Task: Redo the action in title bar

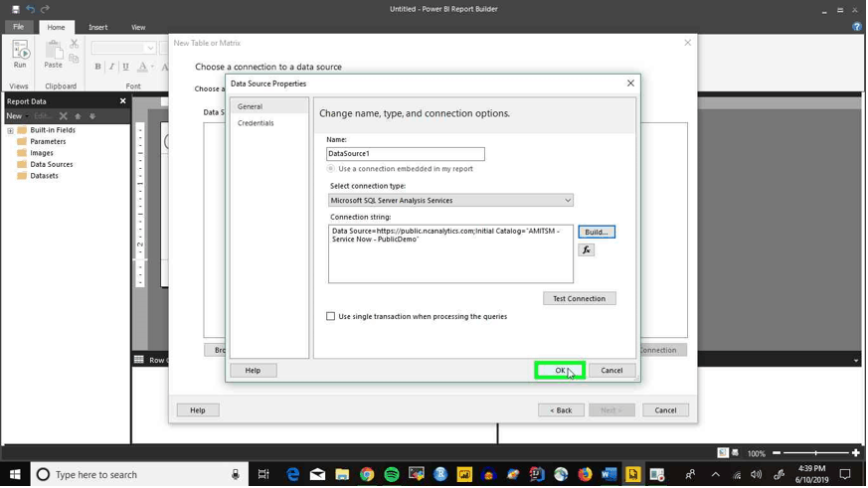Action: click(x=46, y=9)
